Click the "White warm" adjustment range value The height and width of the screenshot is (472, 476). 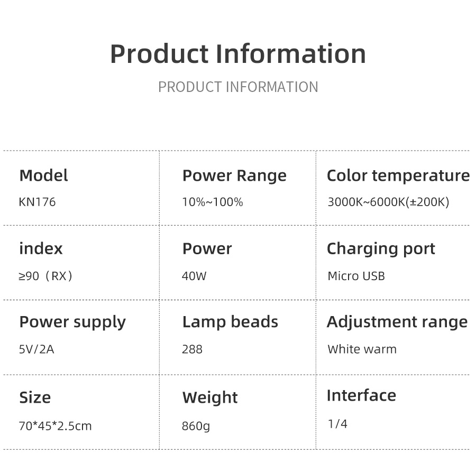point(362,349)
